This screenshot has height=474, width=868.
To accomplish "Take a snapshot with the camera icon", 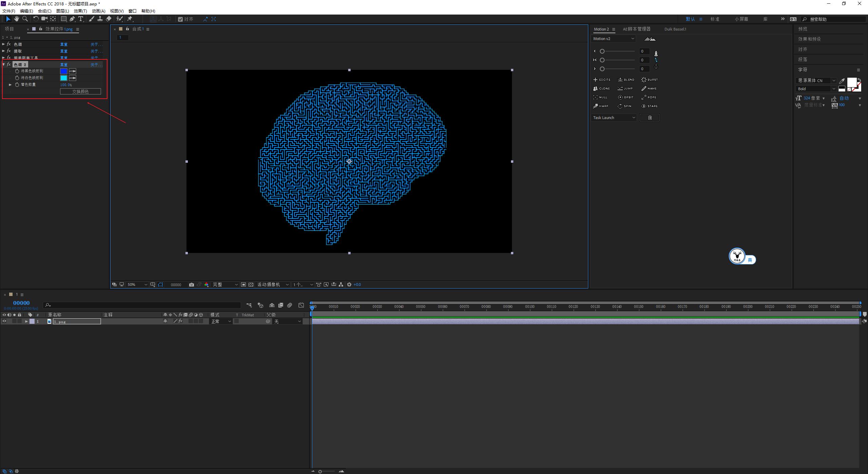I will [192, 285].
